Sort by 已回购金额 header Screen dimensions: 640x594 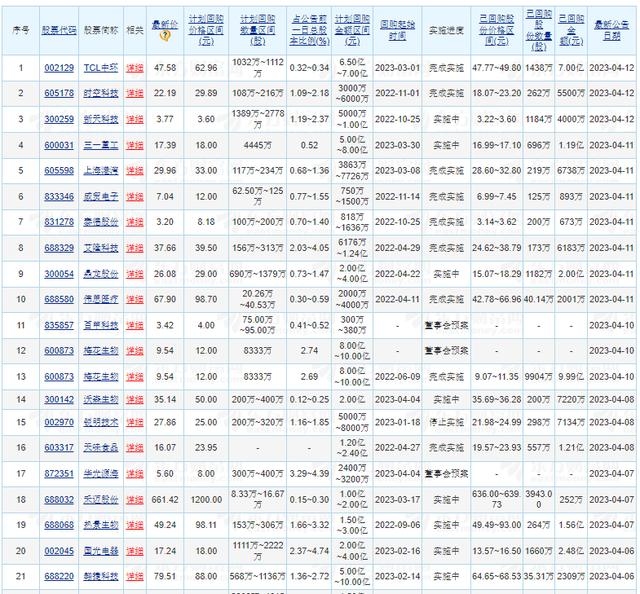[x=571, y=30]
